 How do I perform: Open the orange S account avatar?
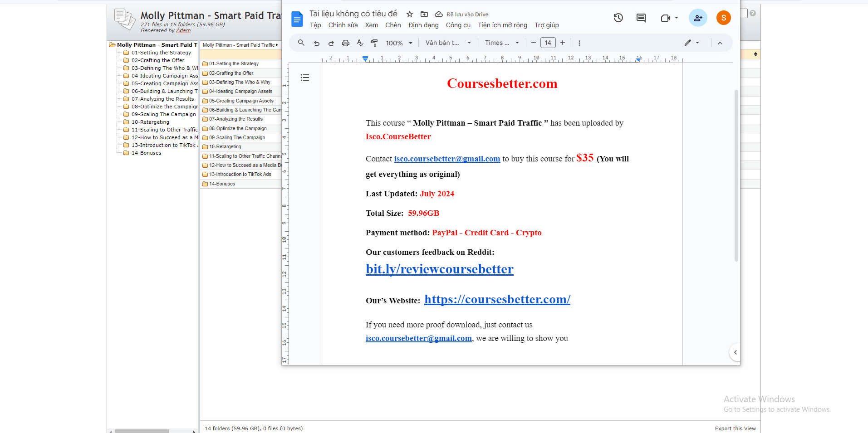pyautogui.click(x=724, y=18)
